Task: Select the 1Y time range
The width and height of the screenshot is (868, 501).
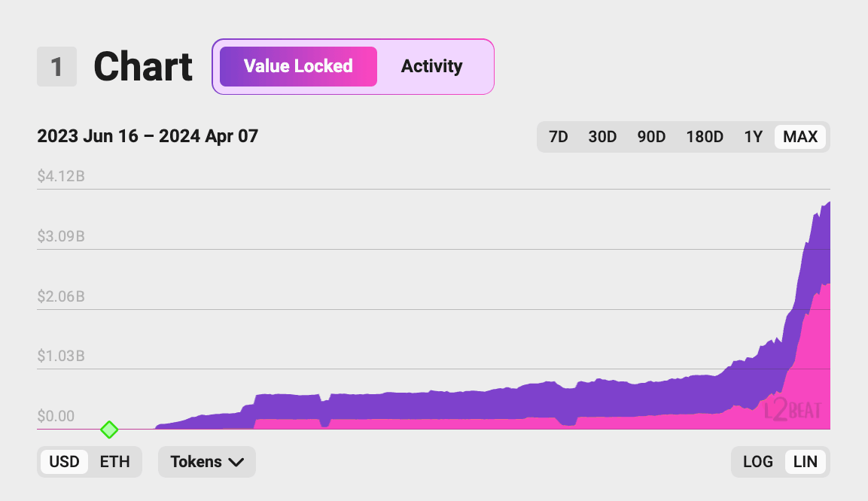Action: (753, 137)
